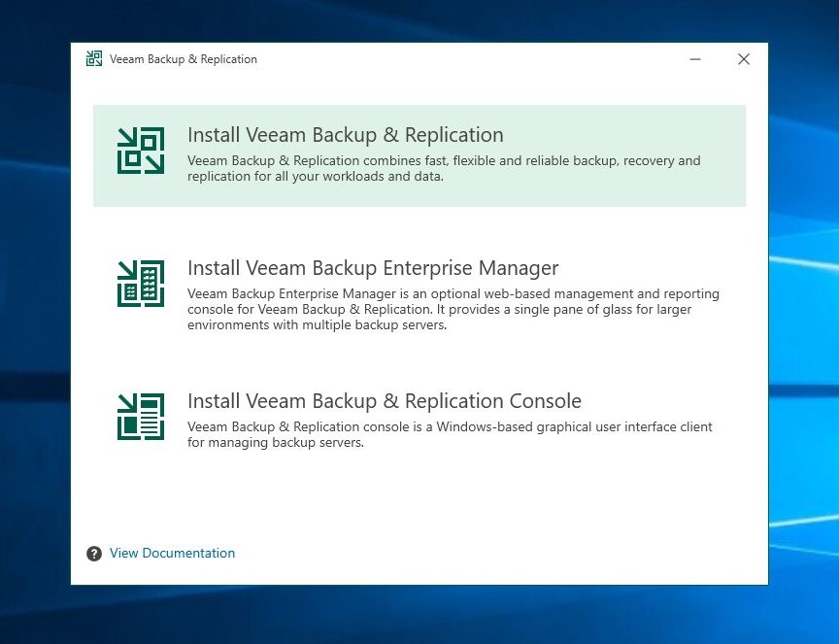Viewport: 839px width, 644px height.
Task: Click the question mark help icon
Action: click(94, 554)
